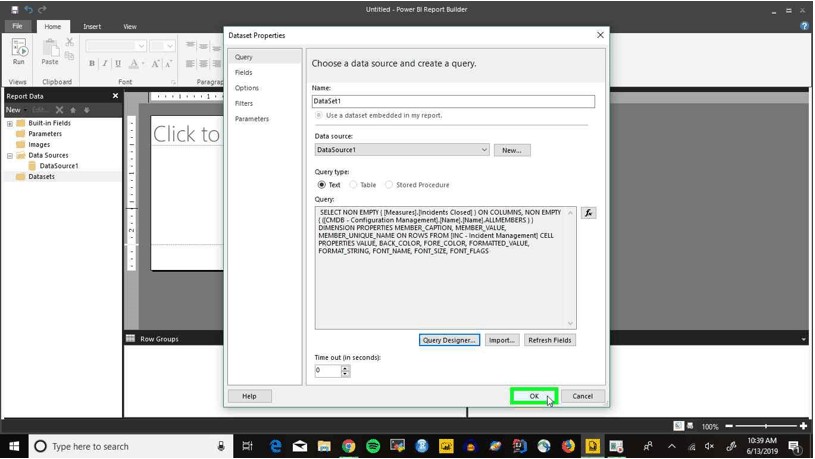Screen dimensions: 815x459
Task: Open the expression fx editor button
Action: [x=588, y=213]
